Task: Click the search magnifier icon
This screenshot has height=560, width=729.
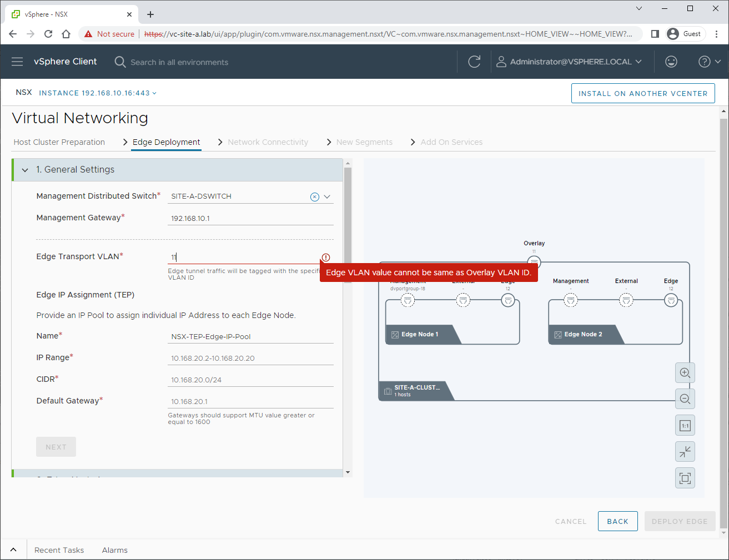Action: [x=120, y=62]
